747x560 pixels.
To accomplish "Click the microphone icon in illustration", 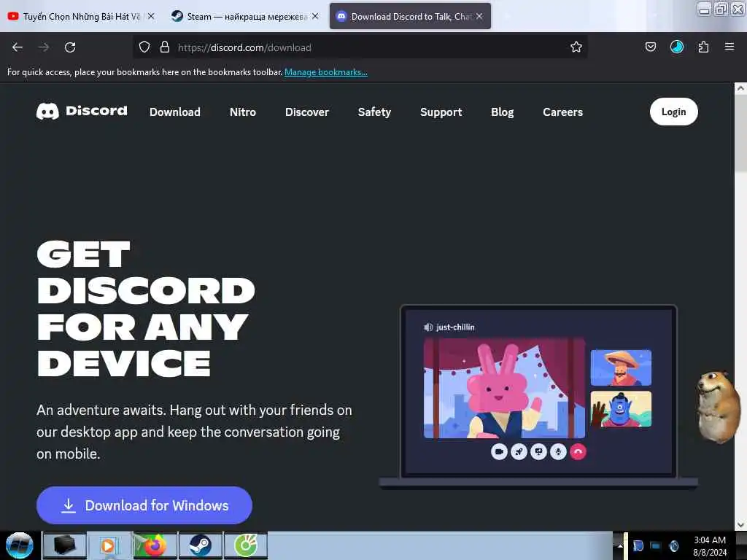I will tap(558, 451).
